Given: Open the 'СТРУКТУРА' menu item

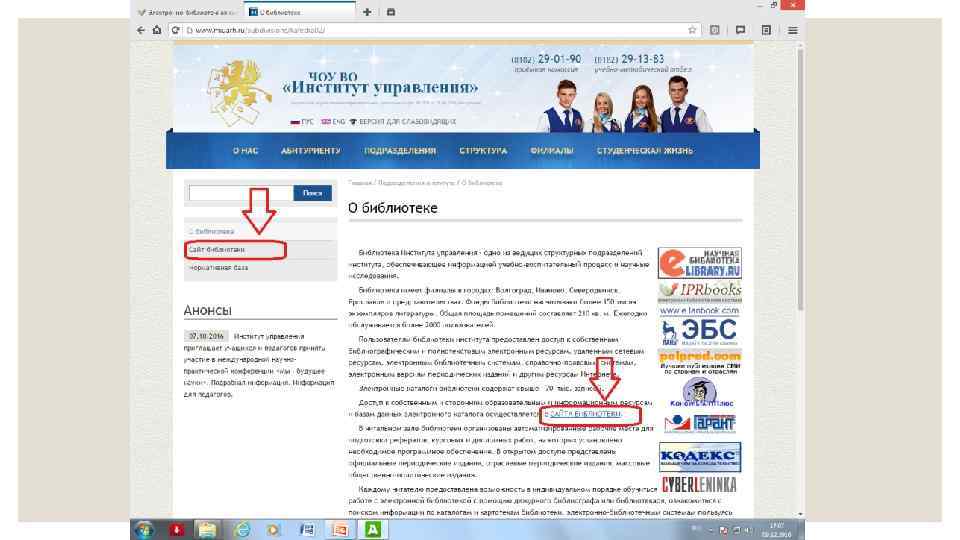Looking at the screenshot, I should (x=483, y=151).
